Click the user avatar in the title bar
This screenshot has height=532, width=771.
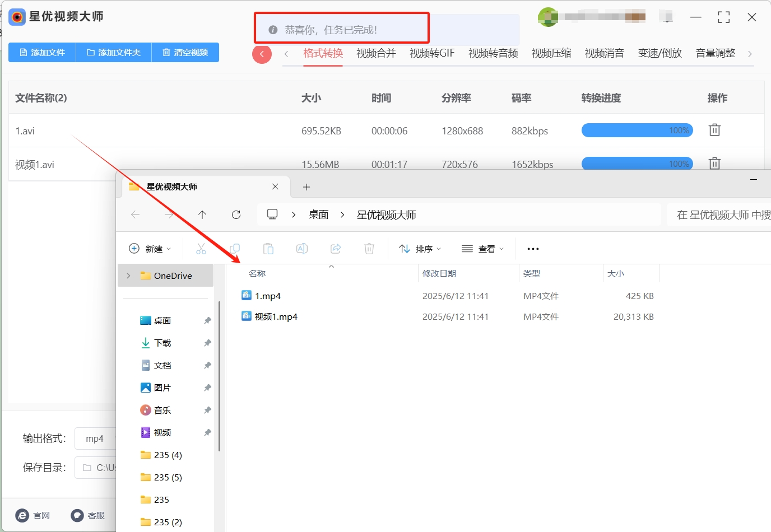[x=547, y=17]
